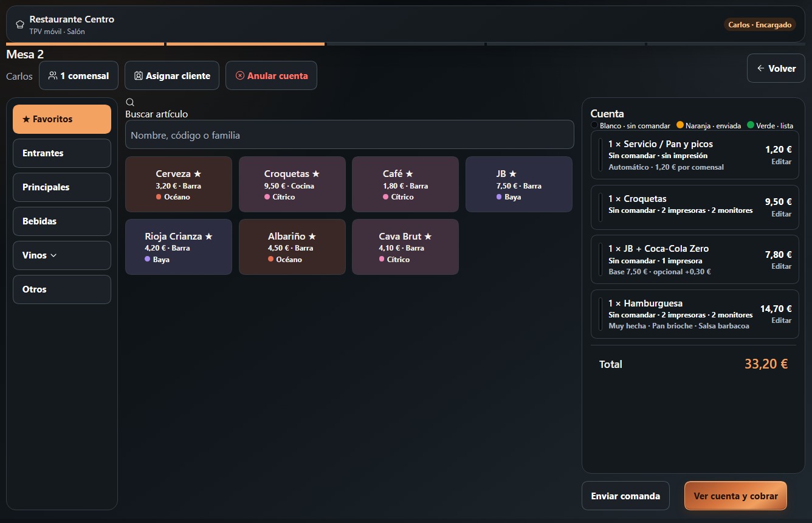
Task: Edit the Hamburguesa line item
Action: tap(781, 320)
